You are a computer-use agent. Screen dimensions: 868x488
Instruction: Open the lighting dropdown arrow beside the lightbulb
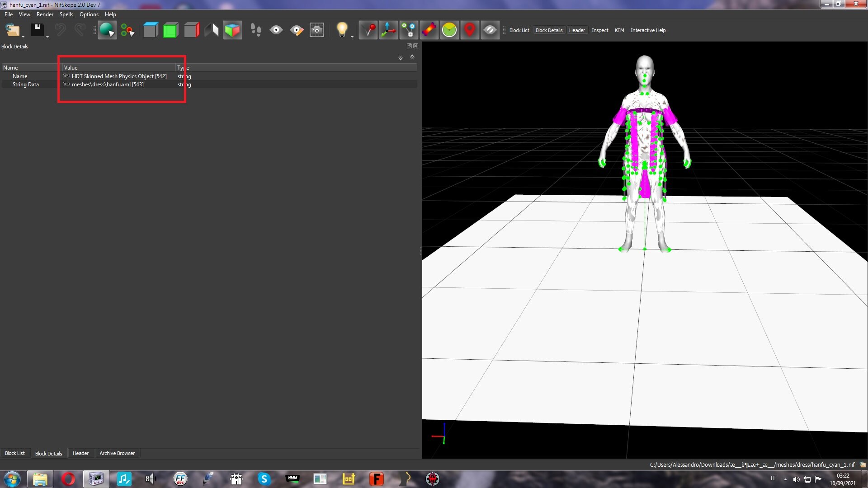point(352,36)
